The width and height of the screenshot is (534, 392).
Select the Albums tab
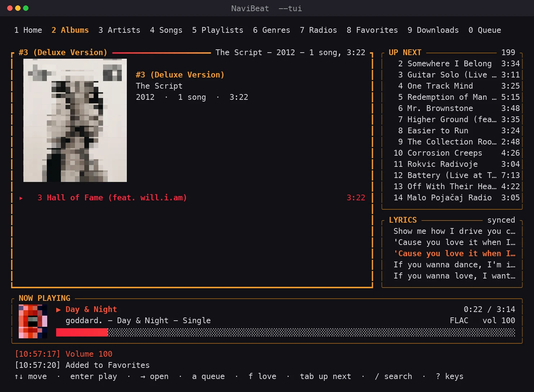pos(70,30)
